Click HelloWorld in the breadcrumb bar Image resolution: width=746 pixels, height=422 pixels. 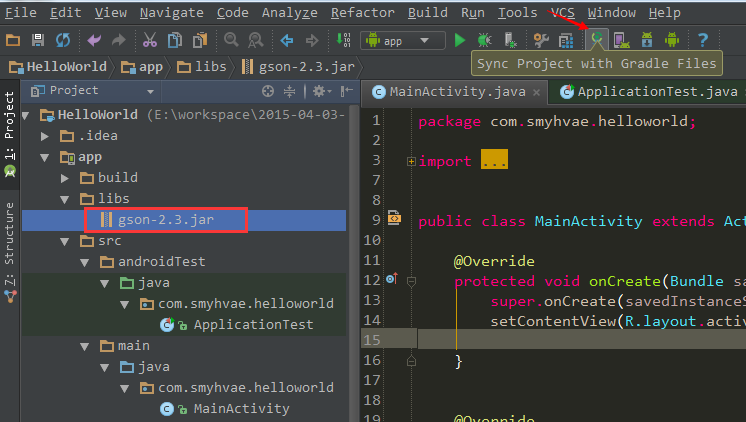click(x=58, y=67)
